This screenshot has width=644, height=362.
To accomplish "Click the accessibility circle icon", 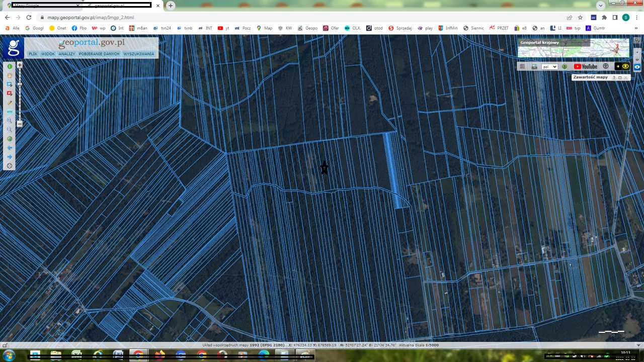I will [606, 66].
